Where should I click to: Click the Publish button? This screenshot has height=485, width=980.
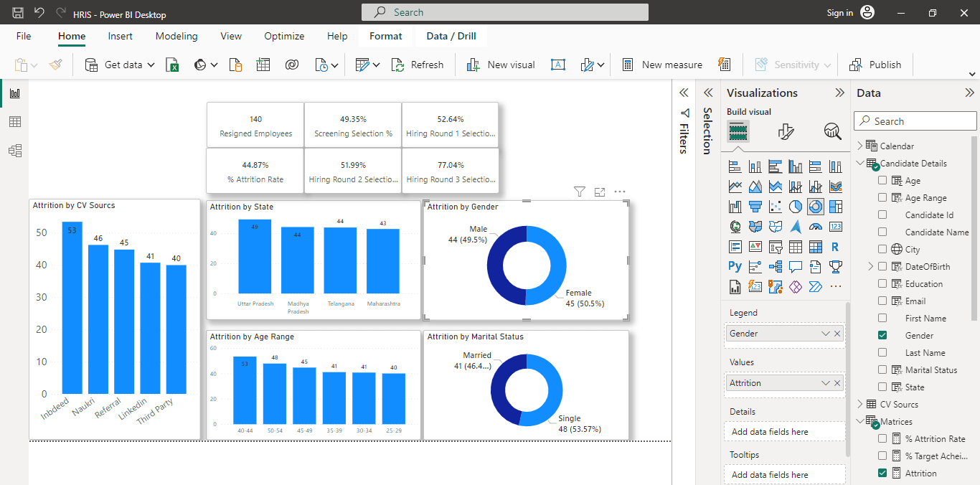click(x=875, y=65)
